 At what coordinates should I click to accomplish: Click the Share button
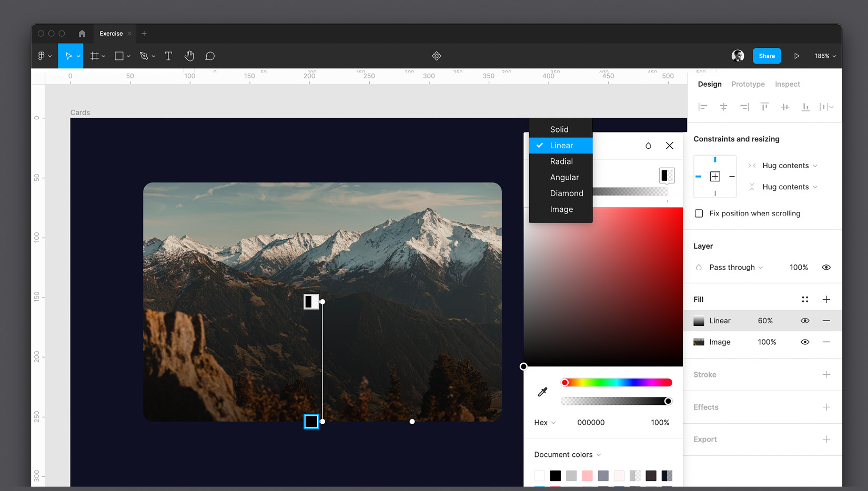click(766, 56)
